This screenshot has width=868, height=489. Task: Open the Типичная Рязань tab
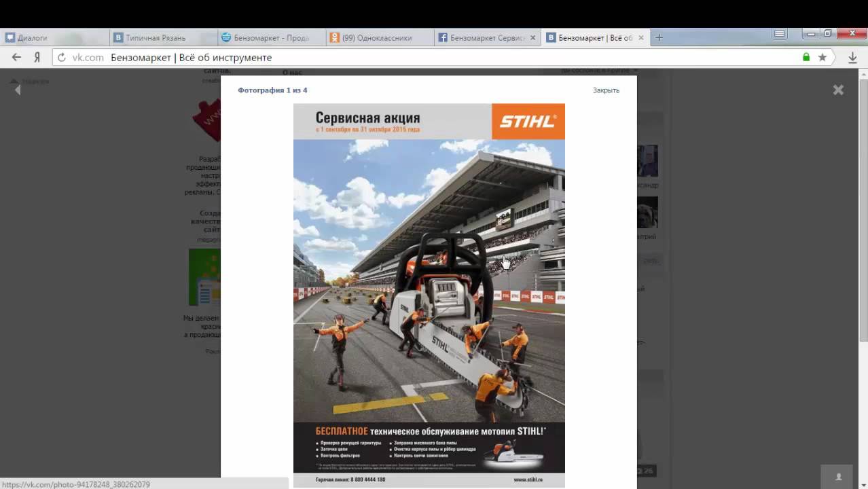tap(163, 38)
